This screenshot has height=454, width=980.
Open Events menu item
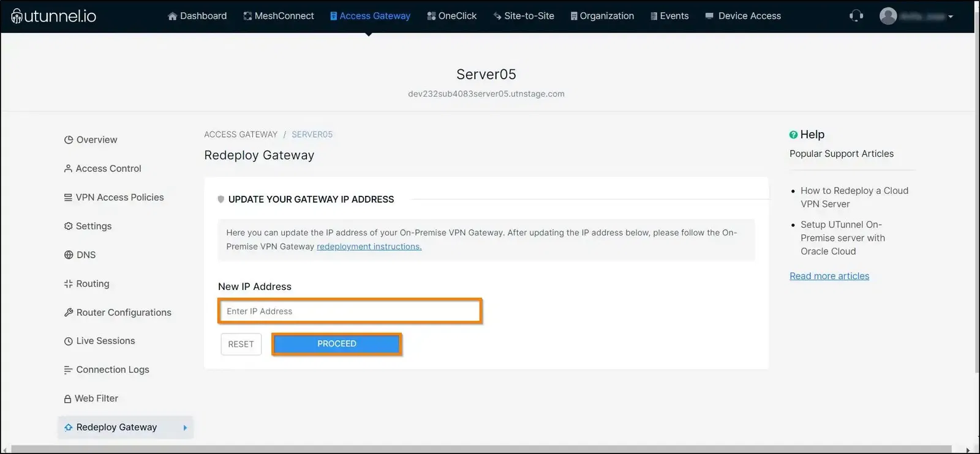pyautogui.click(x=674, y=16)
